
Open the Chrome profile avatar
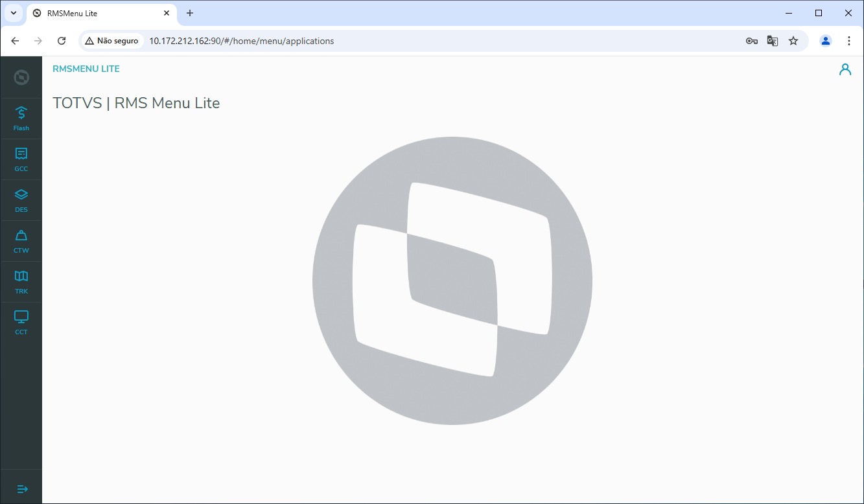coord(826,41)
